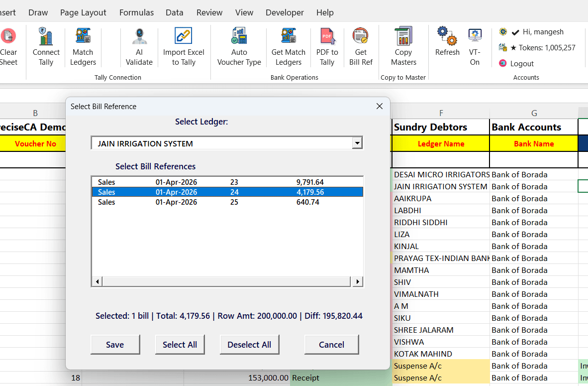Select the JAIN IRRIGATION SYSTEM sheet cell
This screenshot has height=386, width=588.
(441, 187)
